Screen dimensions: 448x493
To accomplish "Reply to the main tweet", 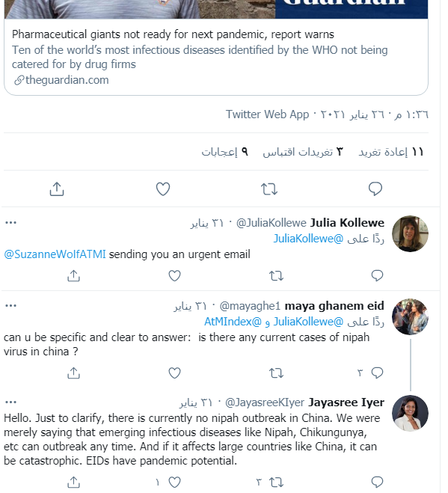I will pos(375,189).
